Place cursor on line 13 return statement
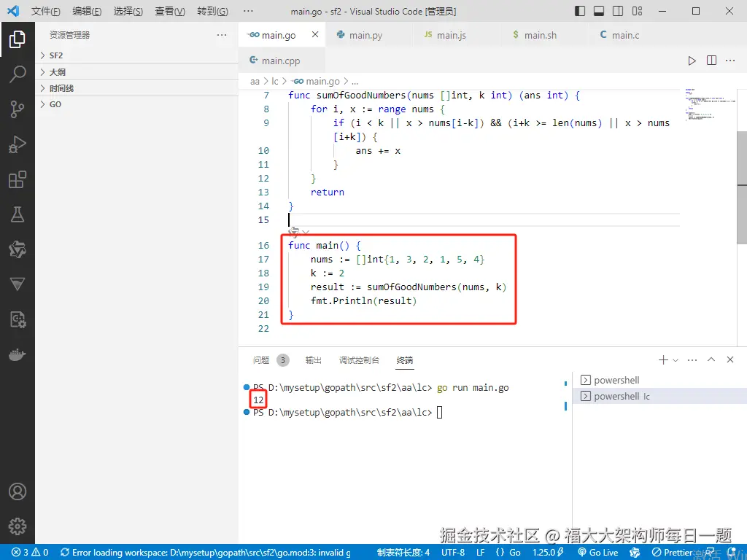The image size is (747, 560). 328,192
